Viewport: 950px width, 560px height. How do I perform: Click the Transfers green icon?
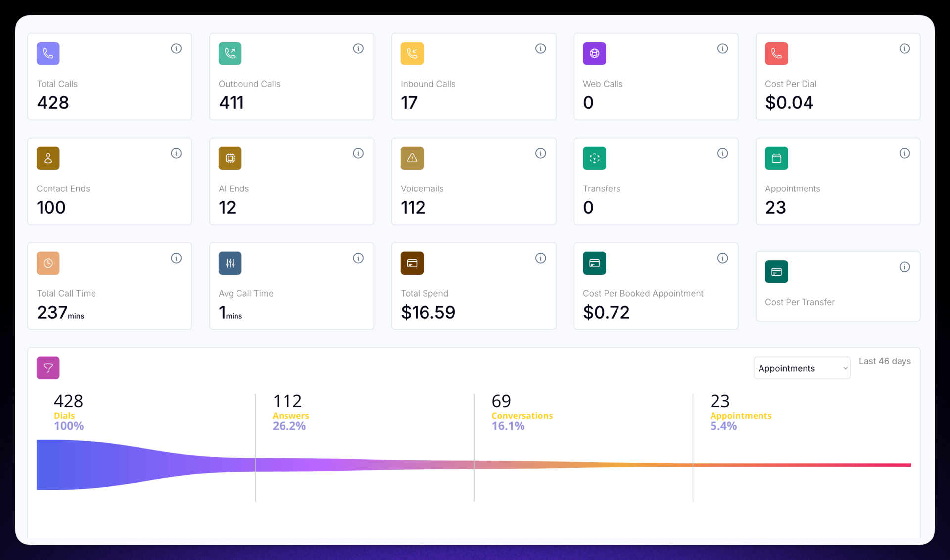point(594,158)
